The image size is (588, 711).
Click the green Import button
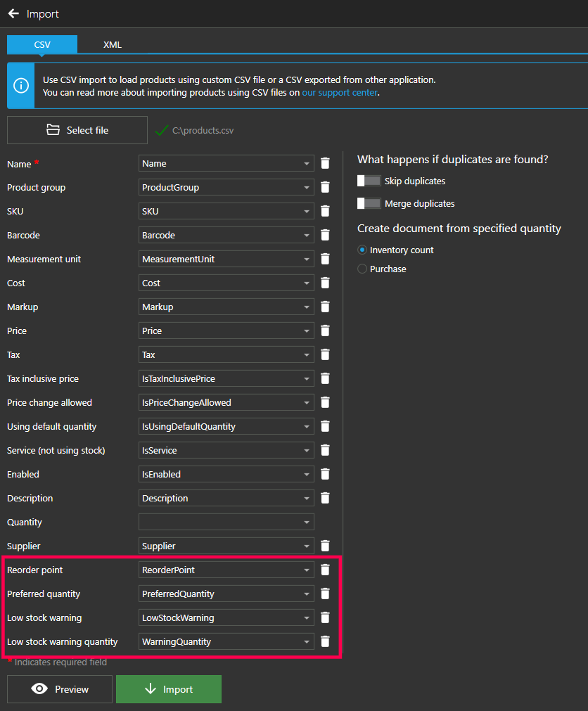[169, 689]
